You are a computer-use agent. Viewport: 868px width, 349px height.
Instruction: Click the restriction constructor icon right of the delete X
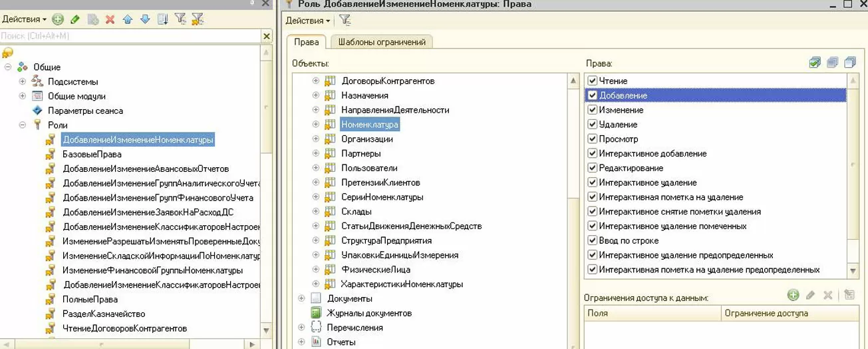point(849,295)
